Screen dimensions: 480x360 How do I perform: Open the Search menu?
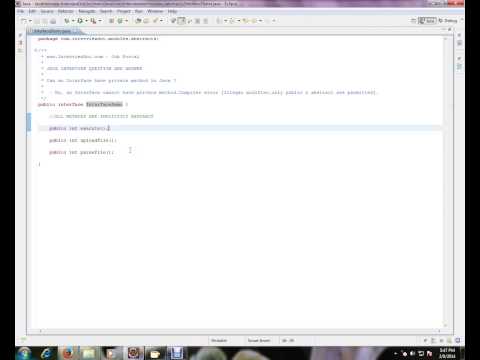tap(106, 11)
